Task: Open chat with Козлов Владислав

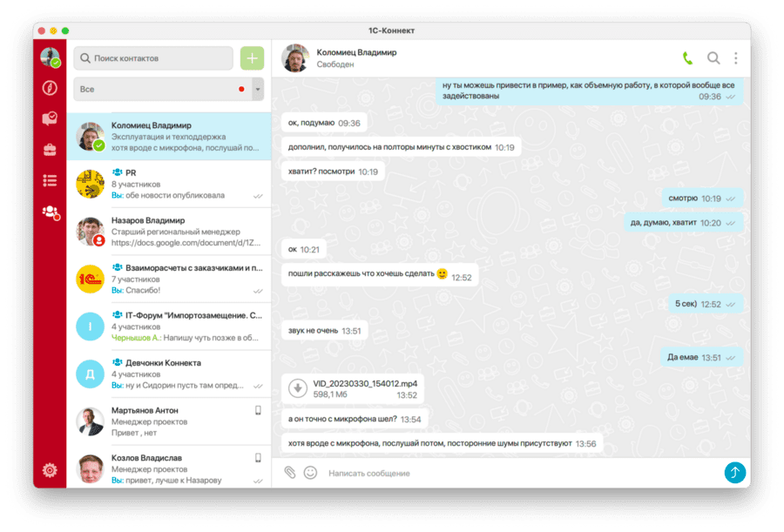Action: point(169,467)
